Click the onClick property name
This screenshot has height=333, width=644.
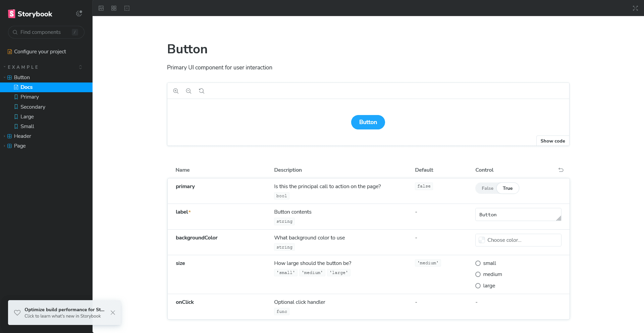185,302
